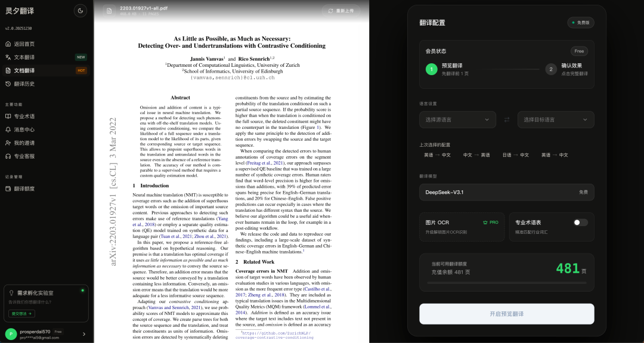Click the 开启预览翻译 button
This screenshot has width=644, height=343.
(506, 314)
